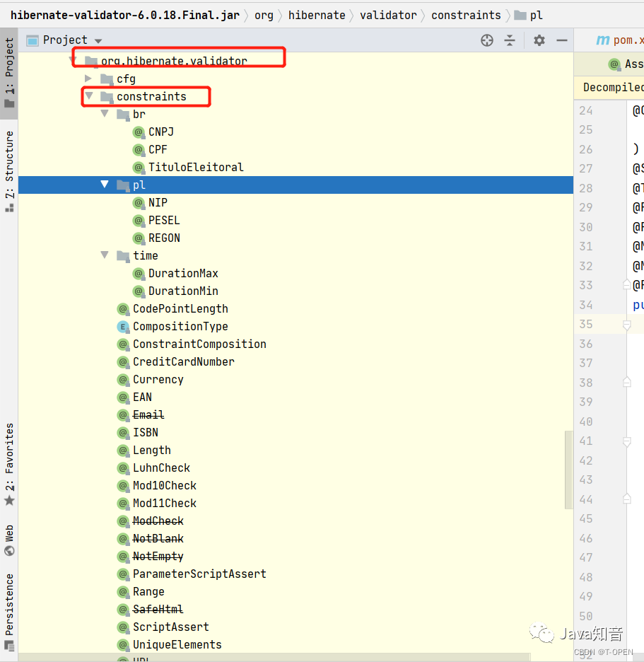
Task: Select the DurationMax annotation icon
Action: click(139, 274)
